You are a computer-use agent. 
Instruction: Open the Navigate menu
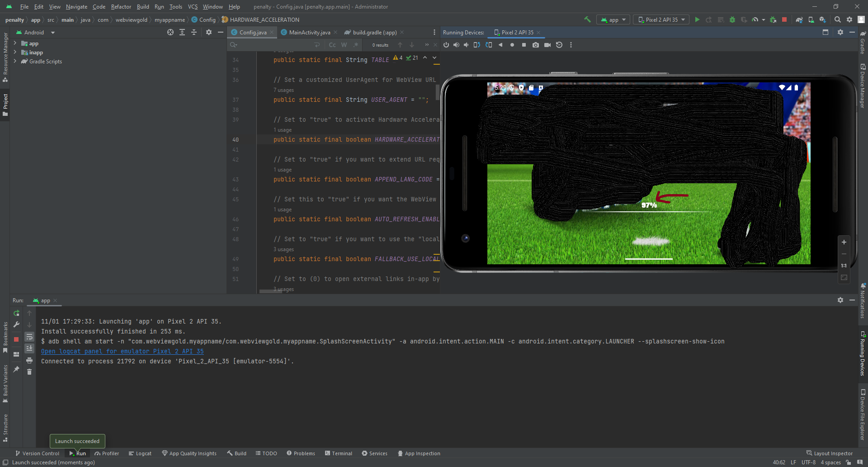click(x=76, y=7)
